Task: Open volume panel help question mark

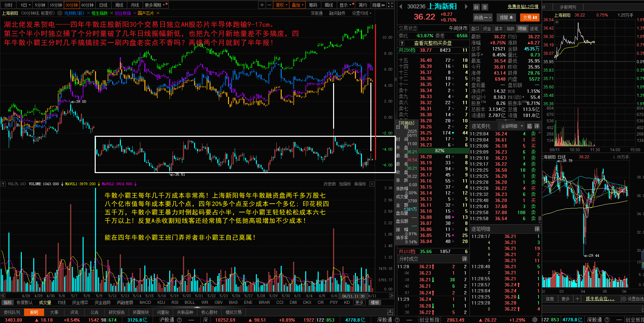Action: click(x=3, y=184)
